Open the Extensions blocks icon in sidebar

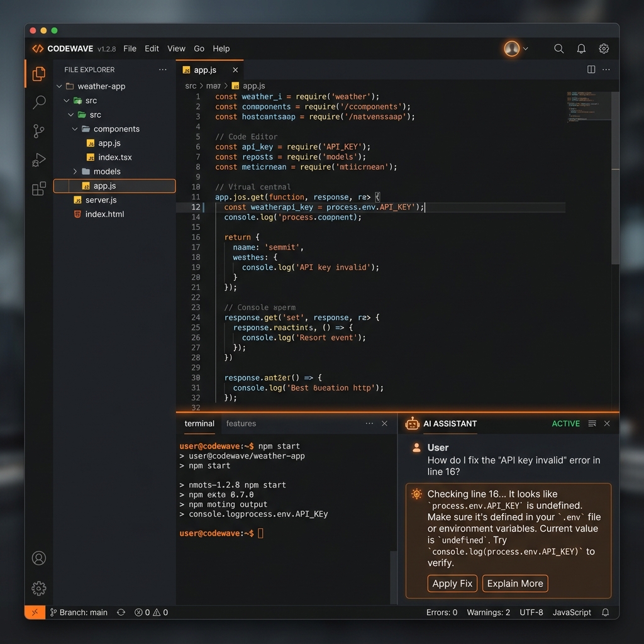[38, 189]
